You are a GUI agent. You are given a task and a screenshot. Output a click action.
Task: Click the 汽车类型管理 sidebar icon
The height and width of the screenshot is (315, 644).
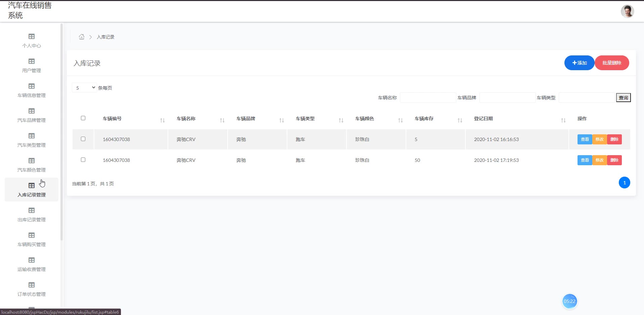(x=32, y=136)
